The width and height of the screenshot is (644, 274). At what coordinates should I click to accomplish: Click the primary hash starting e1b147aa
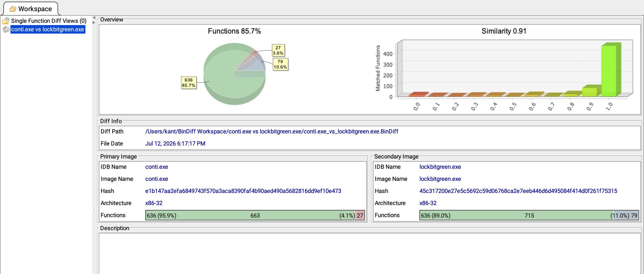243,191
